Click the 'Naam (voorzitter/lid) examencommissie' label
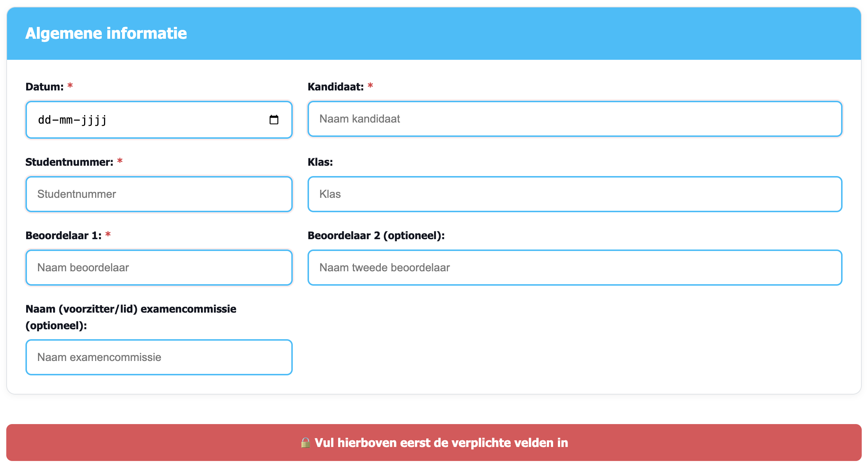Image resolution: width=868 pixels, height=468 pixels. 131,309
